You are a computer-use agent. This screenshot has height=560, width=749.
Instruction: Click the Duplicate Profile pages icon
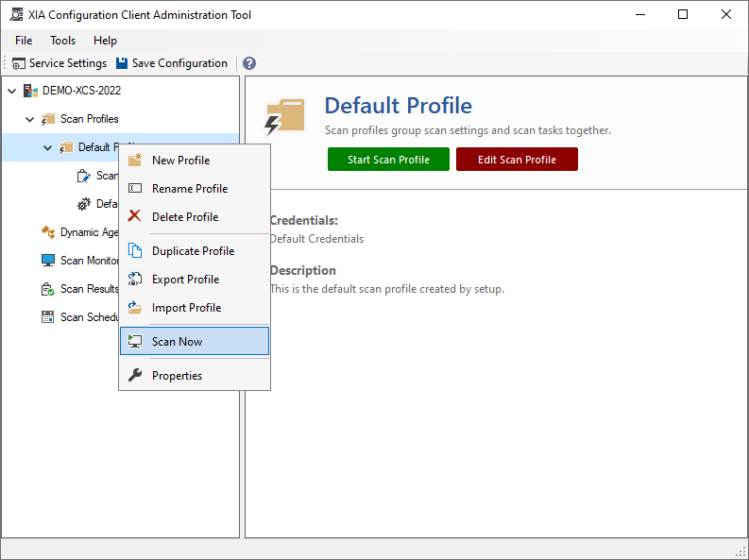(135, 250)
